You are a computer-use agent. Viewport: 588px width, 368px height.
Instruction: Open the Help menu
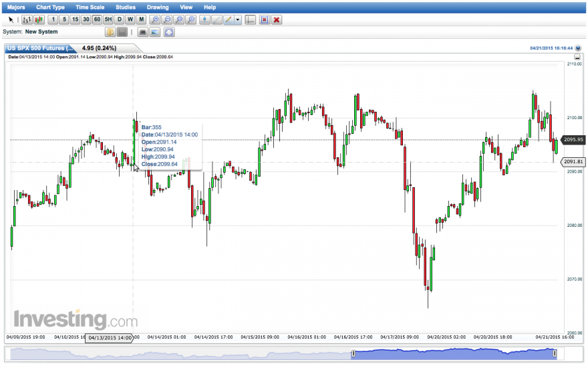click(210, 7)
